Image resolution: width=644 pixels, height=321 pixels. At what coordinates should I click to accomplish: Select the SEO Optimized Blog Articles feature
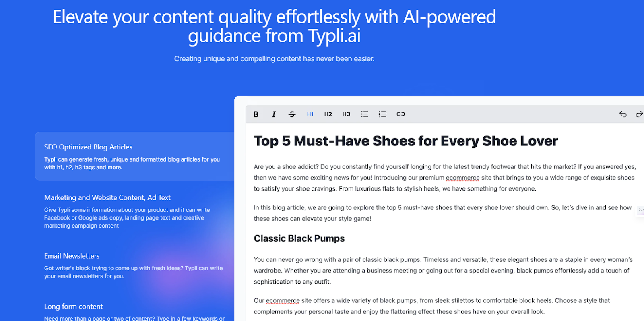click(135, 156)
